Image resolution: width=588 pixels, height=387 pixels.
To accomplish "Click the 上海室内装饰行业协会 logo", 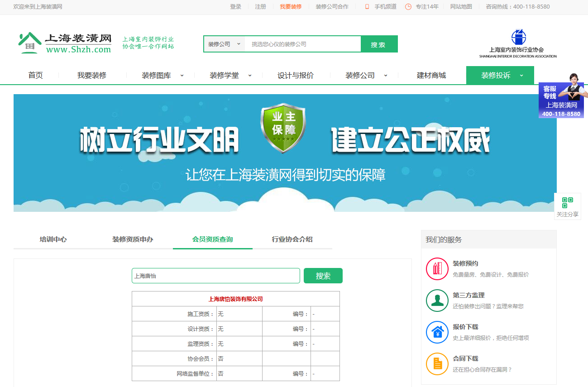I will pos(518,44).
